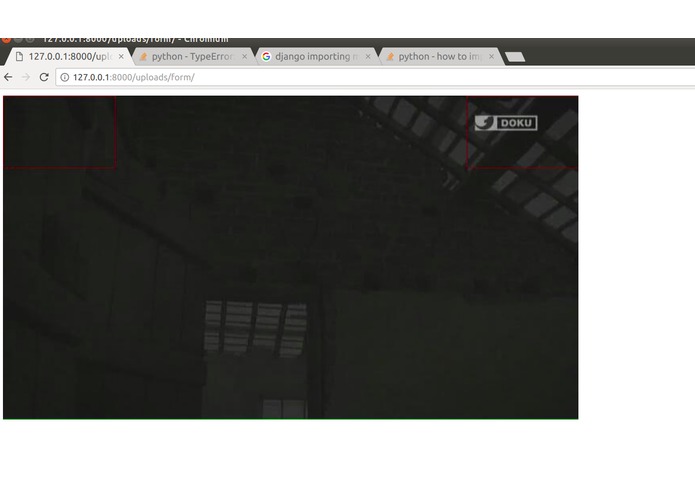Click the dark video frame image

291,257
